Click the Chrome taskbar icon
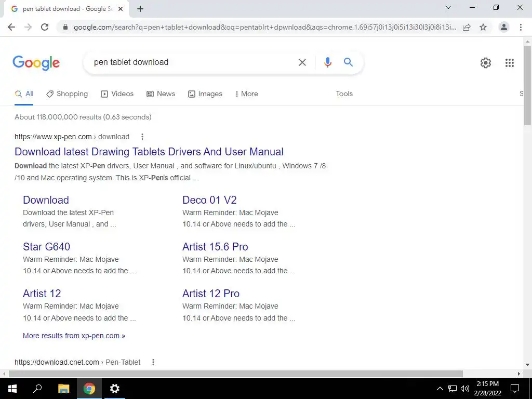Image resolution: width=532 pixels, height=399 pixels. click(89, 389)
